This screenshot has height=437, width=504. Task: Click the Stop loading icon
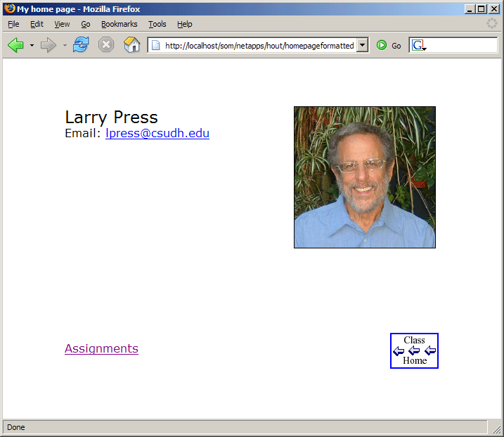(x=106, y=45)
